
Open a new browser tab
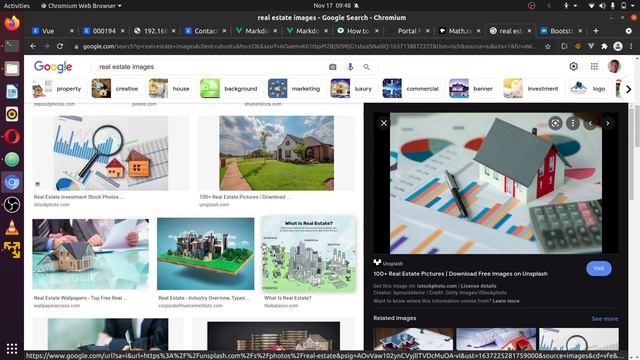pyautogui.click(x=596, y=31)
